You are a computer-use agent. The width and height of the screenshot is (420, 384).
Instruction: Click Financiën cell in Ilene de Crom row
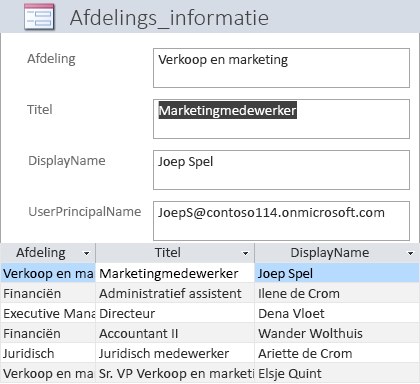(x=48, y=293)
